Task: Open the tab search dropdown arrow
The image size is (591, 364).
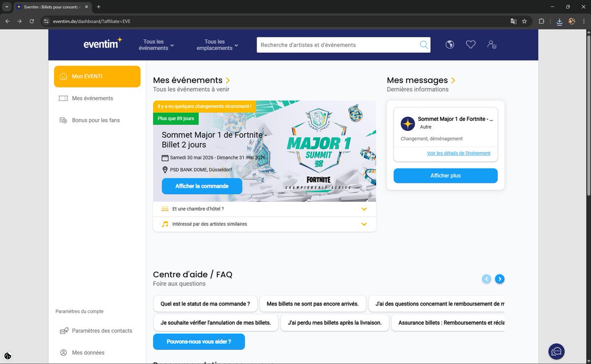Action: pos(6,7)
